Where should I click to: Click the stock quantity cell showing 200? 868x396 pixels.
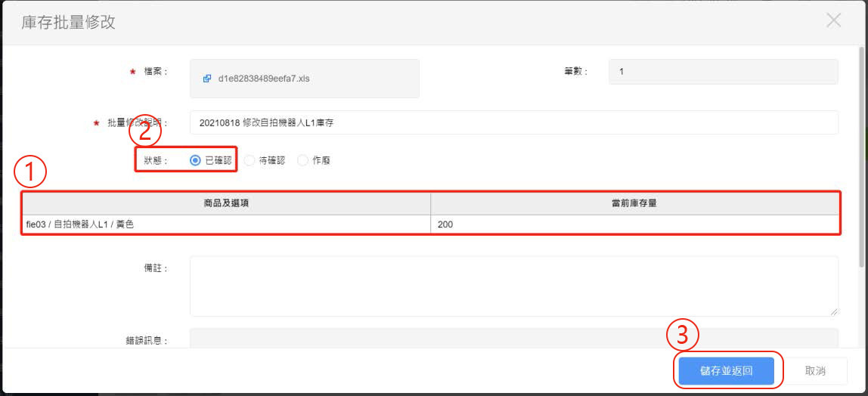(x=634, y=224)
